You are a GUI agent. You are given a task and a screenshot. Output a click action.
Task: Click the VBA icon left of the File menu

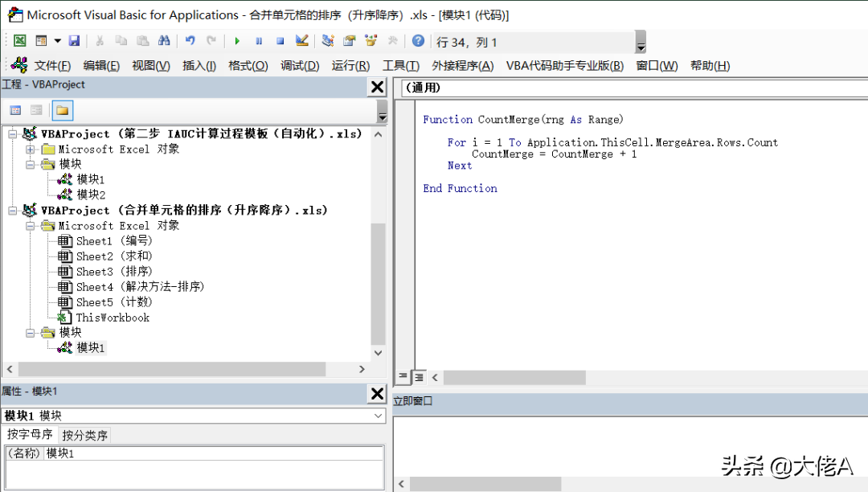coord(19,65)
